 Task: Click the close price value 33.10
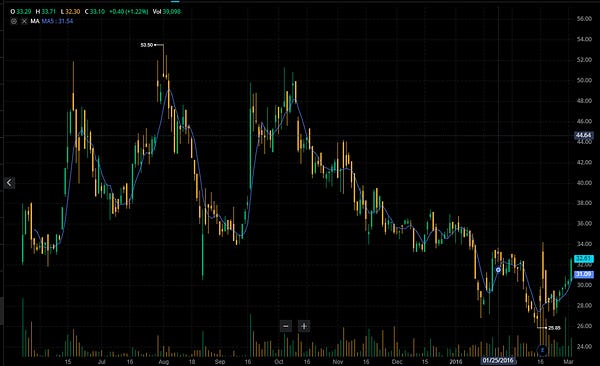(97, 11)
